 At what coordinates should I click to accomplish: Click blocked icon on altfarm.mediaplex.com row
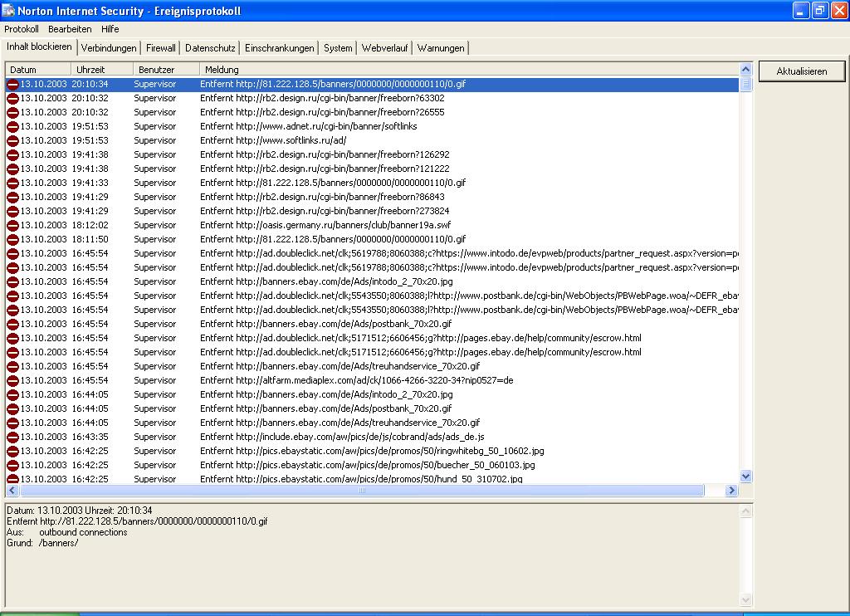point(12,381)
